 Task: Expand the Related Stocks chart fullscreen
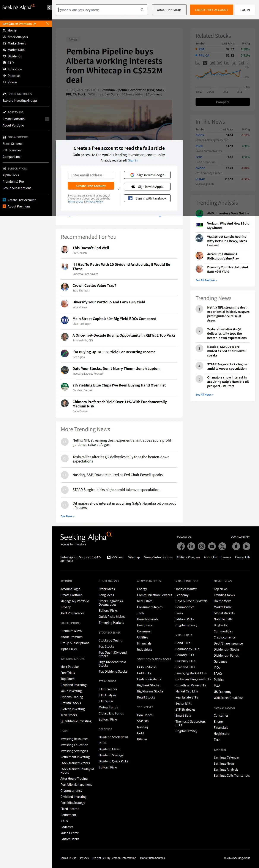[x=248, y=63]
